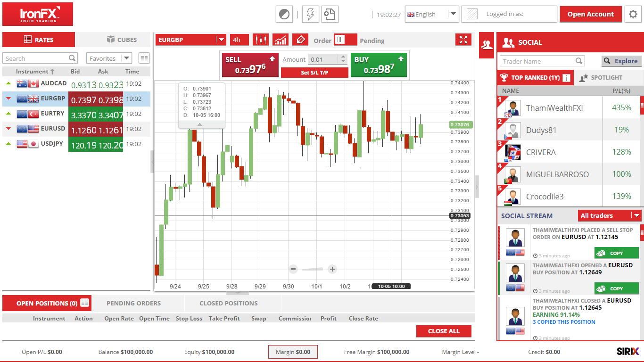
Task: Zoom out the chart with minus
Action: [293, 269]
